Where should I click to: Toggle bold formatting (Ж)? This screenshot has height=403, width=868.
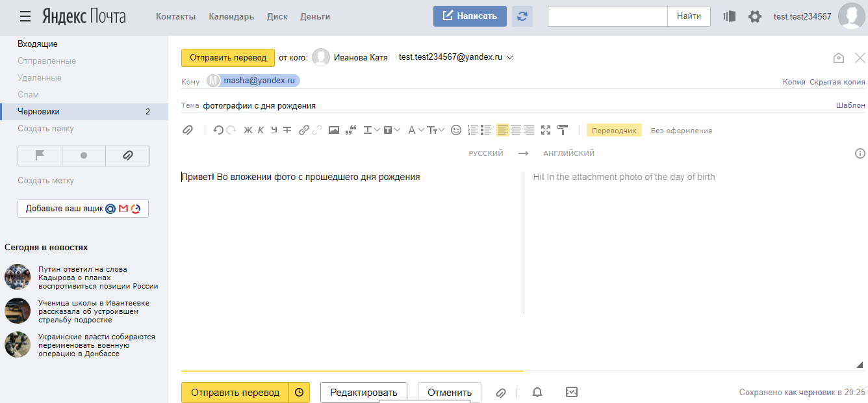248,130
